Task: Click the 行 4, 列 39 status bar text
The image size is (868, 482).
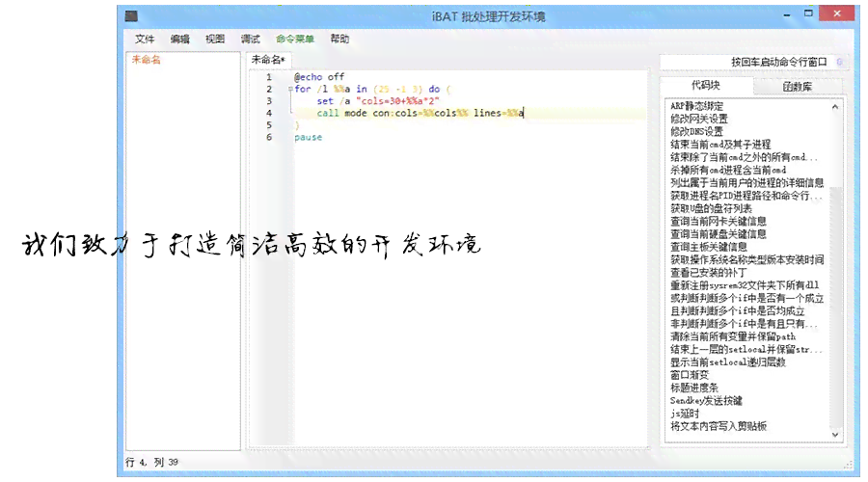Action: click(x=151, y=462)
